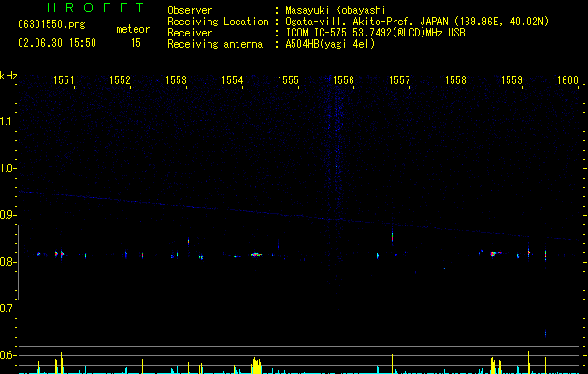Screen dimensions: 588x374
Task: Click the 1551 time axis marker
Action: pyautogui.click(x=64, y=80)
